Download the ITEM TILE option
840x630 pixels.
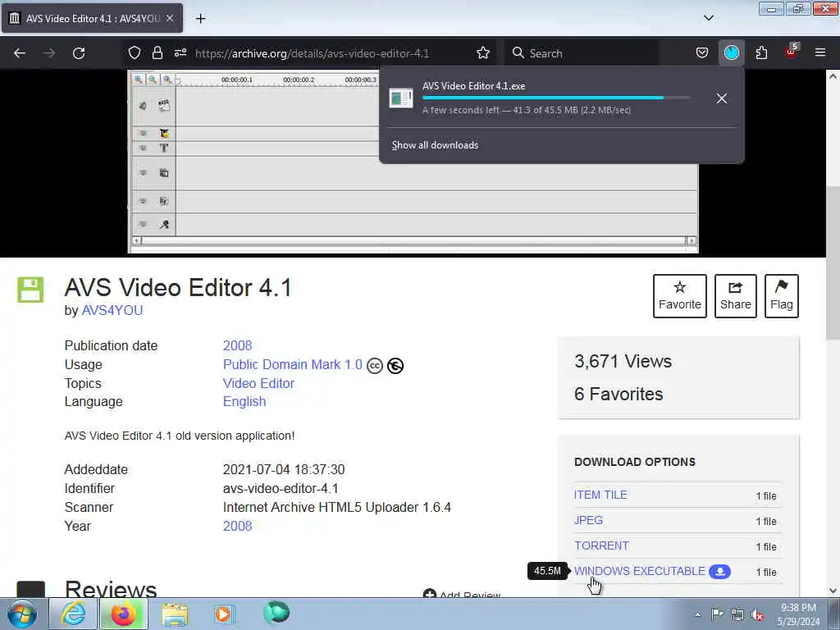[600, 495]
